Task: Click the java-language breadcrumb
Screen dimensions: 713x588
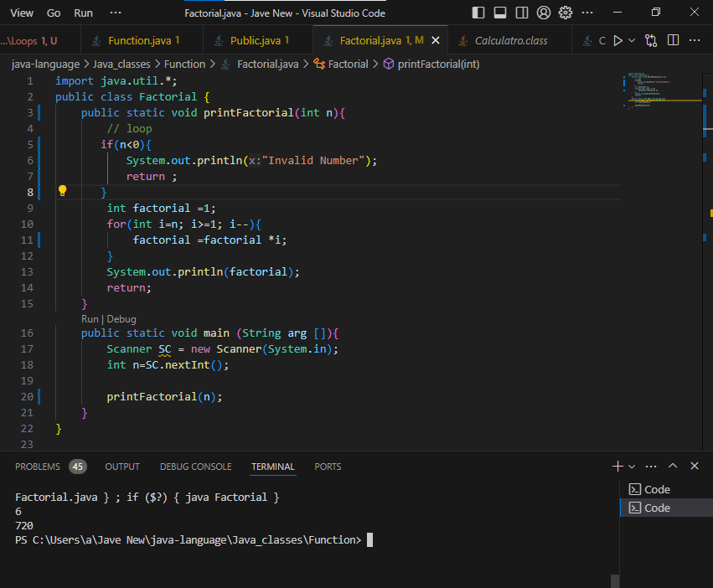Action: click(x=45, y=64)
